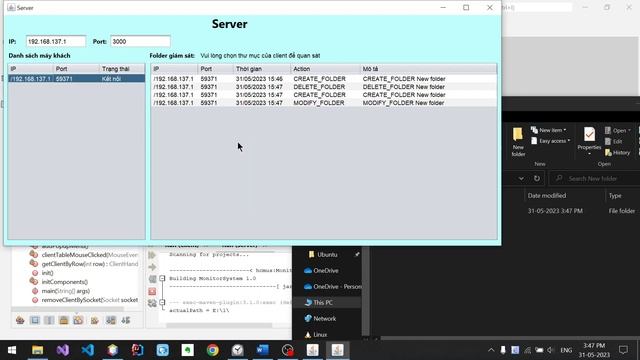Click inside the IP field showing 192.168.137.1

pos(56,41)
